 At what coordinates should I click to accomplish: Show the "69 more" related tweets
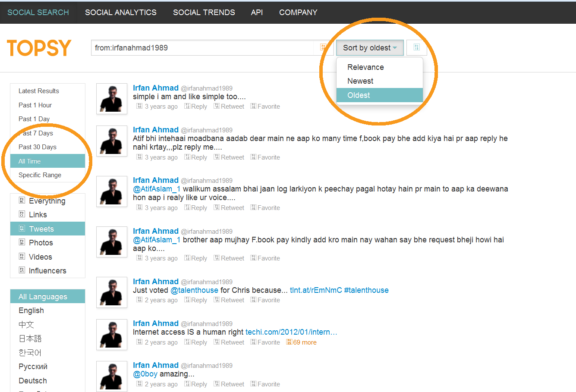[302, 342]
